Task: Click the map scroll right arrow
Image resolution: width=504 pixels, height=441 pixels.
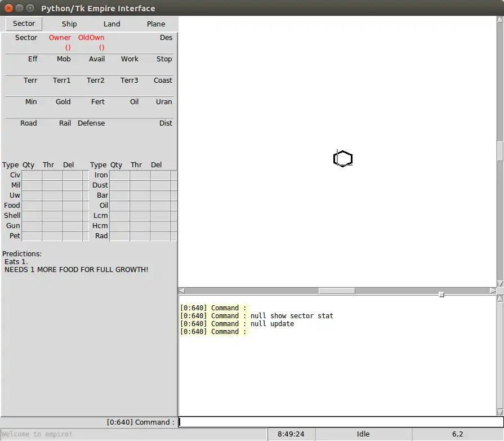Action: point(493,291)
